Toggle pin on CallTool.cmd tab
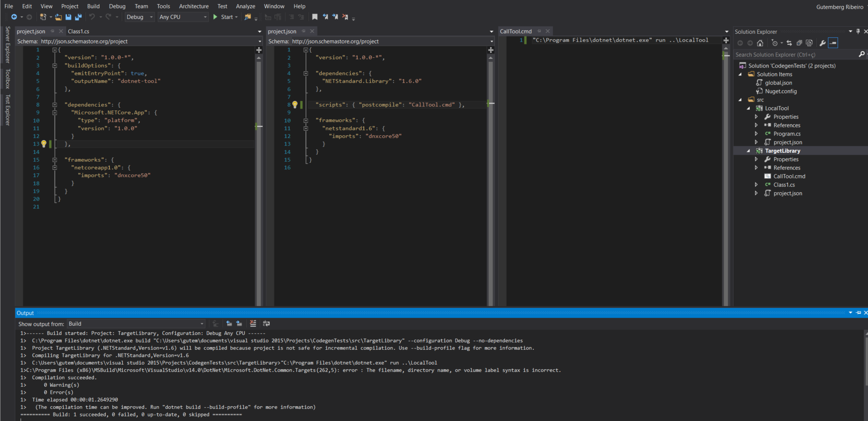This screenshot has width=868, height=421. [539, 31]
